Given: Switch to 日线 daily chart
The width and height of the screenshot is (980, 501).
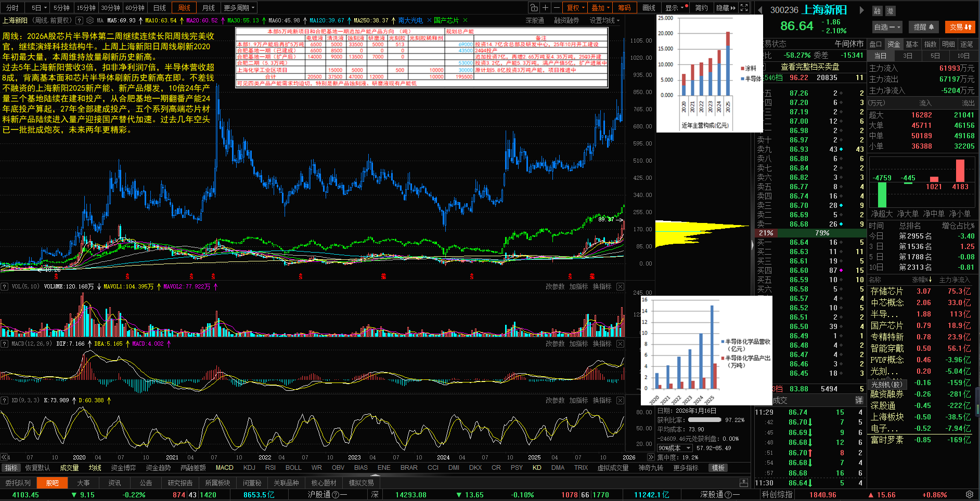Looking at the screenshot, I should coord(160,8).
